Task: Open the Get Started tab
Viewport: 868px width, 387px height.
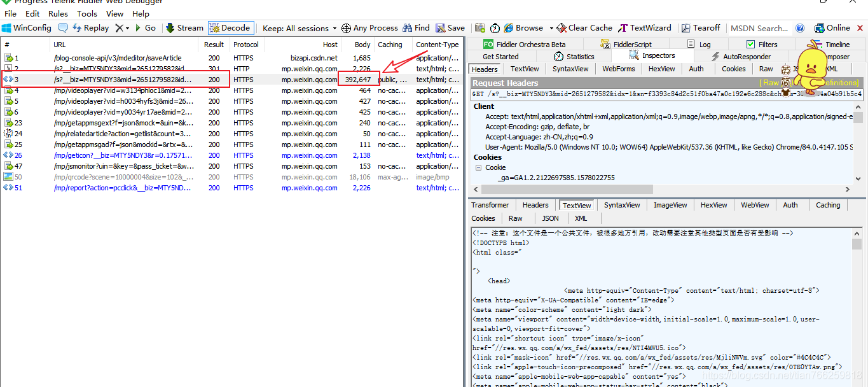Action: pos(500,57)
